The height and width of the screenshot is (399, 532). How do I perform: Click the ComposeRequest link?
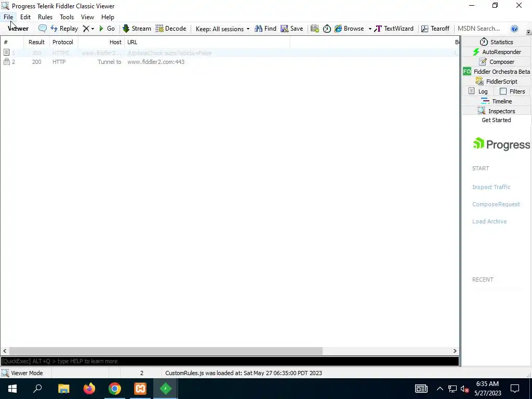(496, 204)
